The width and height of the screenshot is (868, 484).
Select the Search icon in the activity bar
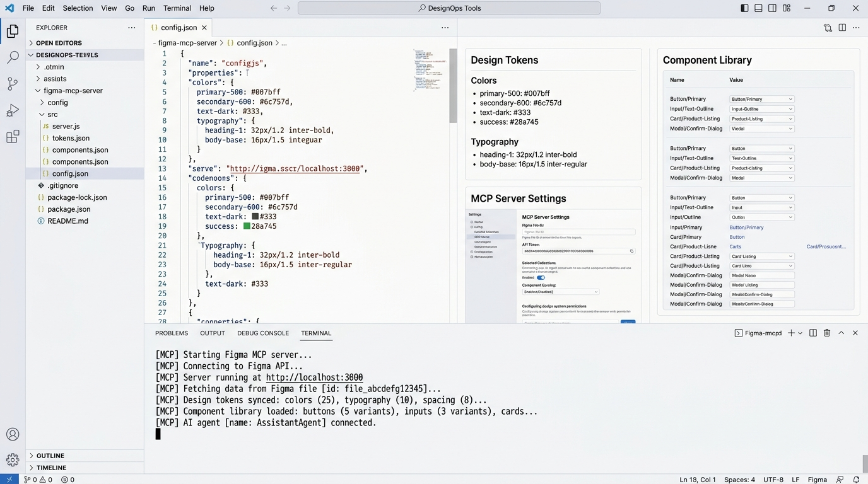click(13, 57)
